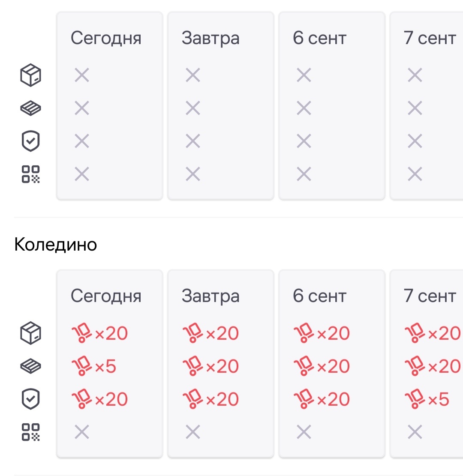Viewport: 463px width, 476px height.
Task: Open the 7 сент column header under Коледино
Action: 430,296
